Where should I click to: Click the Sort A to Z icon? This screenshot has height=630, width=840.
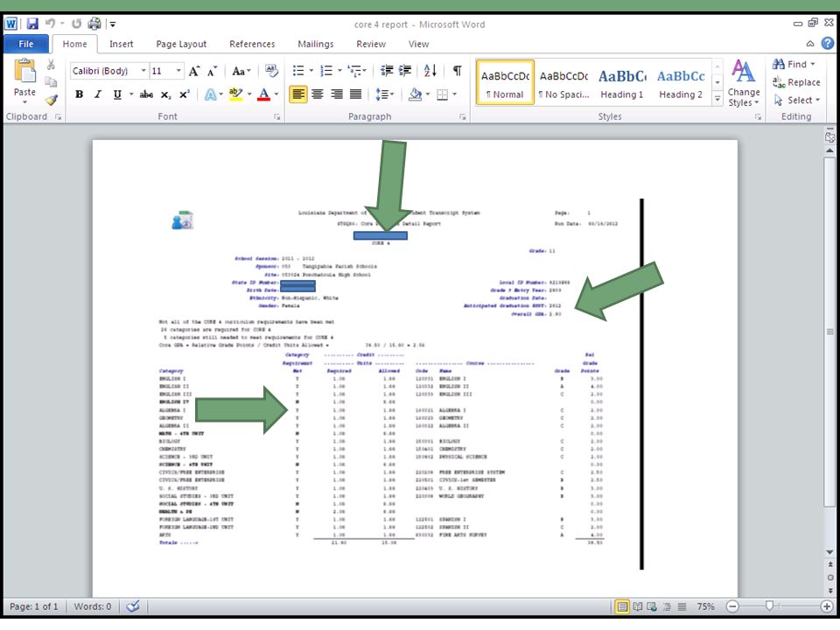[430, 70]
